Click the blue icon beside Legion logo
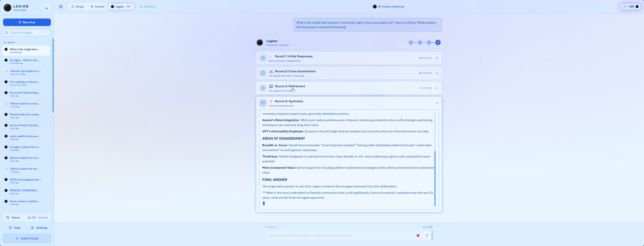The width and height of the screenshot is (644, 246). 47,8
